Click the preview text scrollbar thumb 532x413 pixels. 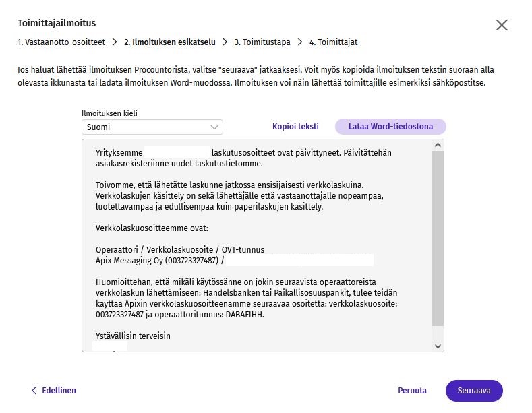438,239
